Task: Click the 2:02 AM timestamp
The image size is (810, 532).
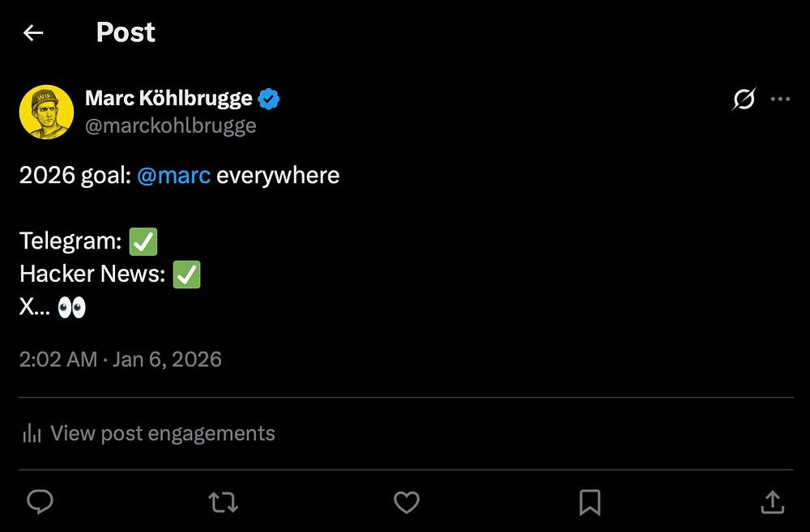Action: (58, 360)
